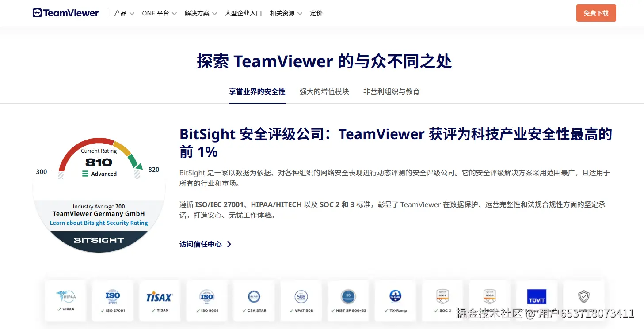The height and width of the screenshot is (329, 644).
Task: Click the BITSIGHT logo banner in widget
Action: click(99, 240)
